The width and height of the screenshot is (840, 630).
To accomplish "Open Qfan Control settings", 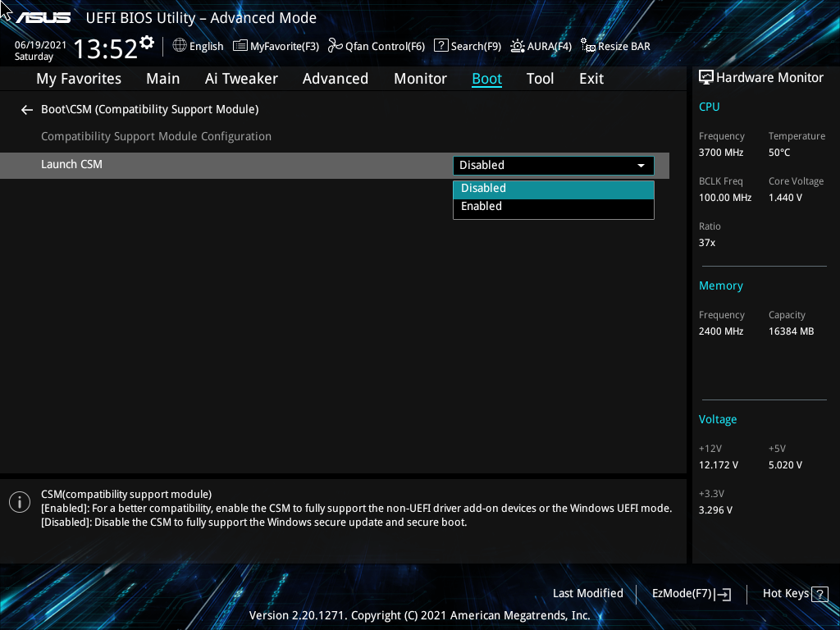I will 376,46.
